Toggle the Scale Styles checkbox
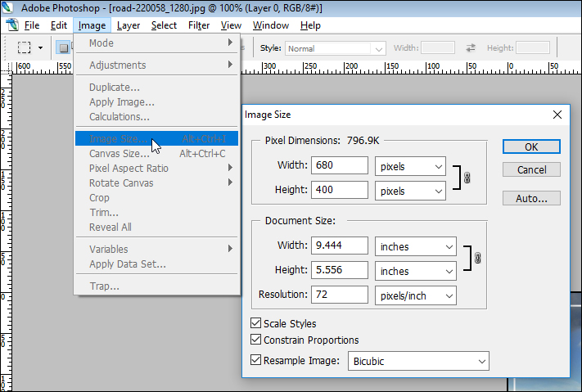This screenshot has height=392, width=582. (255, 323)
